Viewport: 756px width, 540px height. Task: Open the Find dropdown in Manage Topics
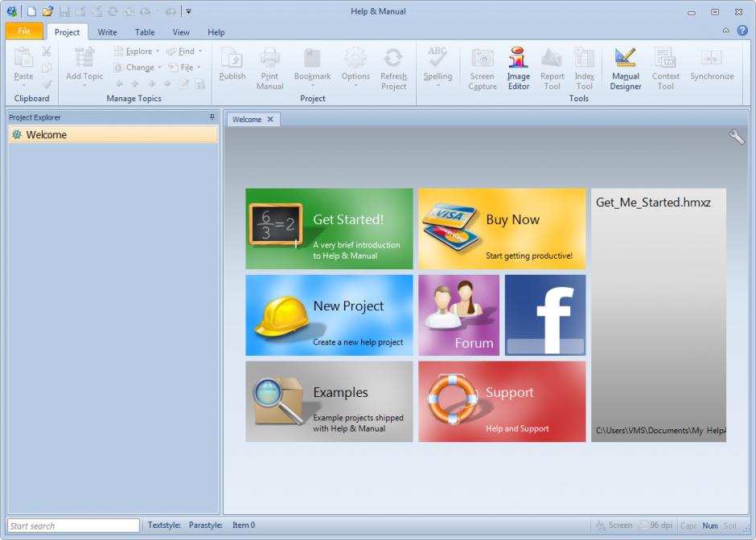click(x=184, y=51)
